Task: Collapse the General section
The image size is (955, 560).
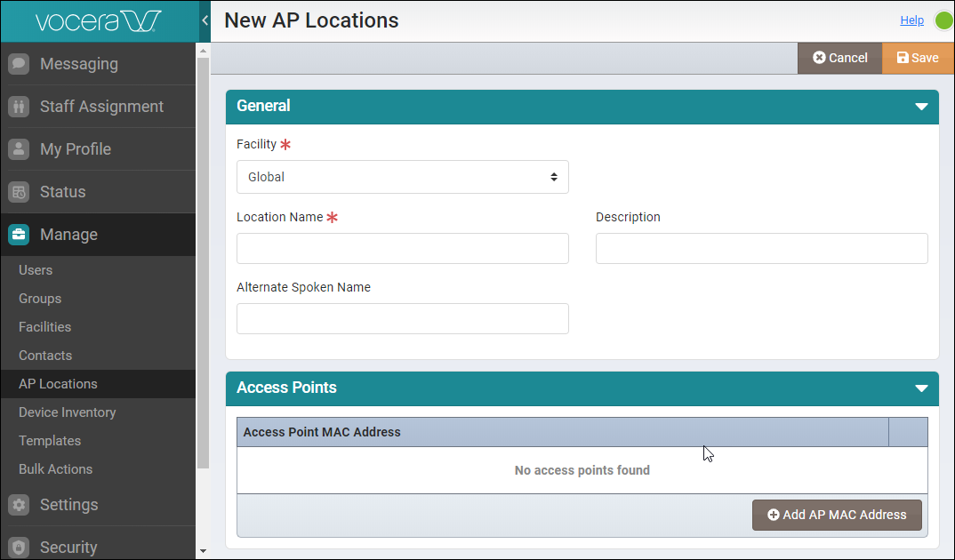Action: [921, 107]
